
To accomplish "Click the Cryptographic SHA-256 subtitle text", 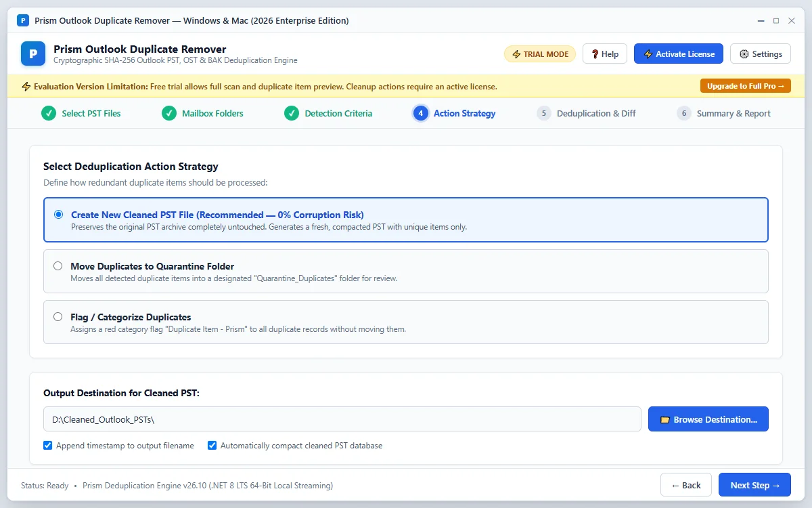I will coord(175,60).
